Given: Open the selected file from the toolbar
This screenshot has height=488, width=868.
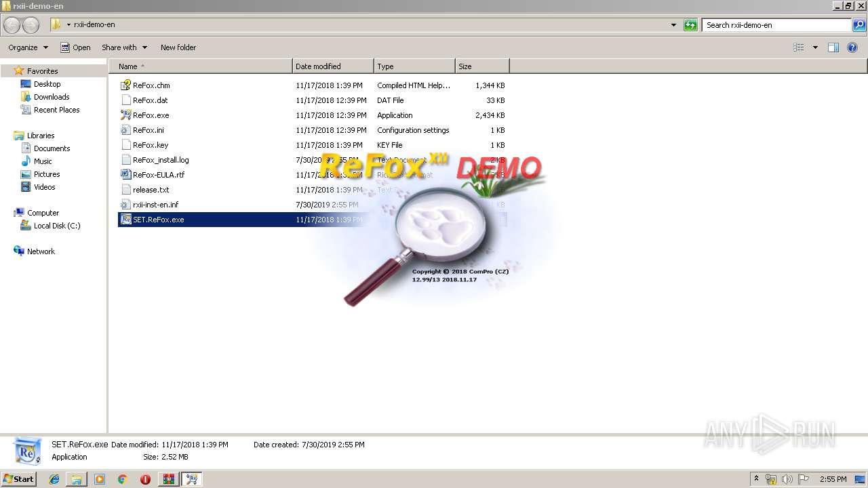Looking at the screenshot, I should click(75, 47).
